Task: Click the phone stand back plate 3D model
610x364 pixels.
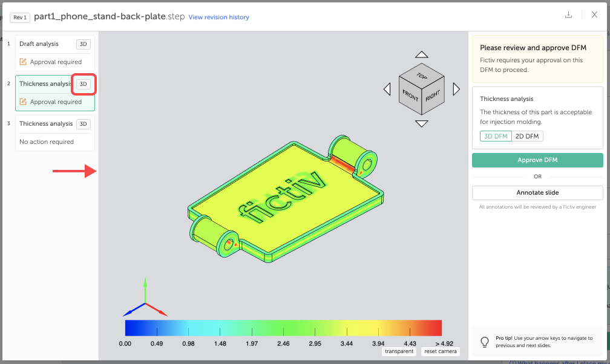Action: pyautogui.click(x=286, y=199)
